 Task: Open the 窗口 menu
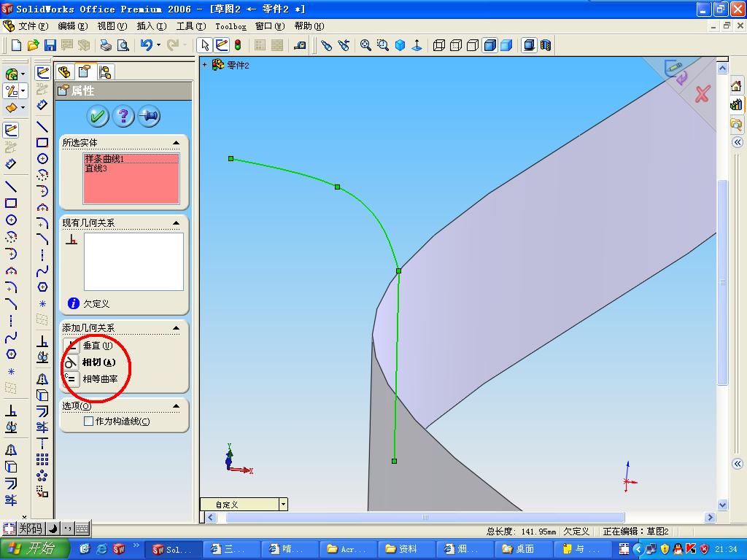click(x=270, y=26)
